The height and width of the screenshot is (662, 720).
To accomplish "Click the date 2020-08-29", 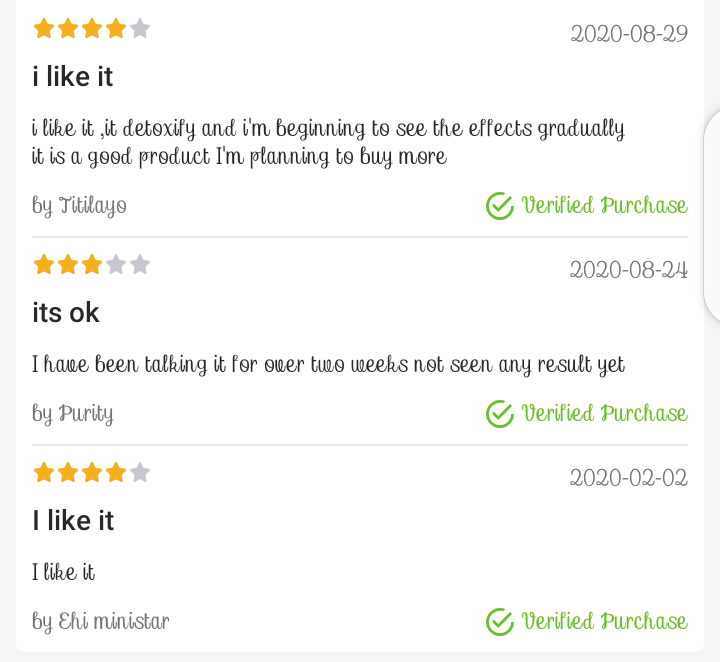I will (629, 34).
